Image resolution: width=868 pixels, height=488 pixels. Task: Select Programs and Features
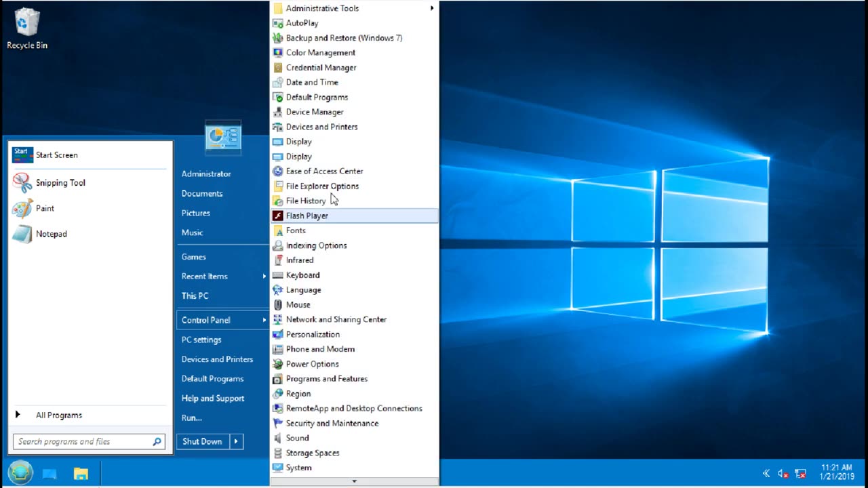327,379
